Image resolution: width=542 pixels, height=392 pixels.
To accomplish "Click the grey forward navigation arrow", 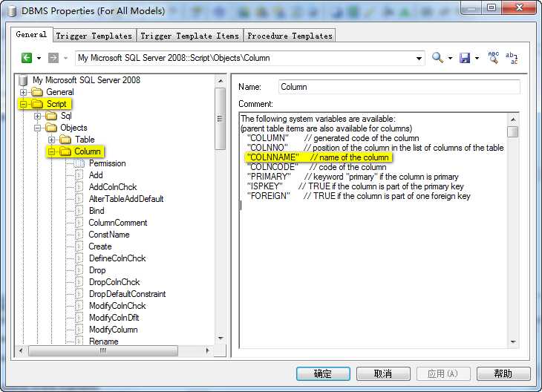I will pyautogui.click(x=53, y=58).
